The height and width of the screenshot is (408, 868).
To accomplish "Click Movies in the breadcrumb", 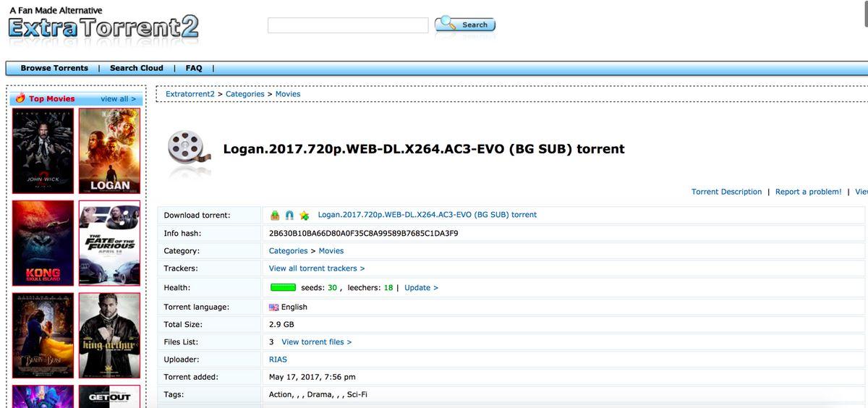I will point(288,94).
